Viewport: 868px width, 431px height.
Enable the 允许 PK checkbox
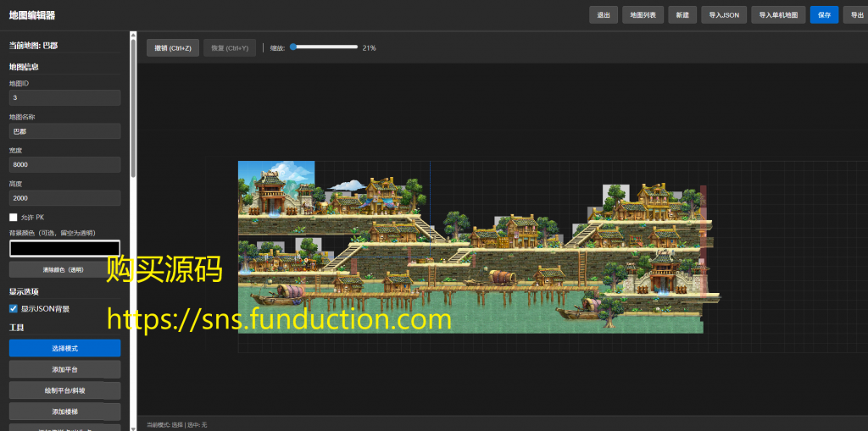[x=14, y=218]
